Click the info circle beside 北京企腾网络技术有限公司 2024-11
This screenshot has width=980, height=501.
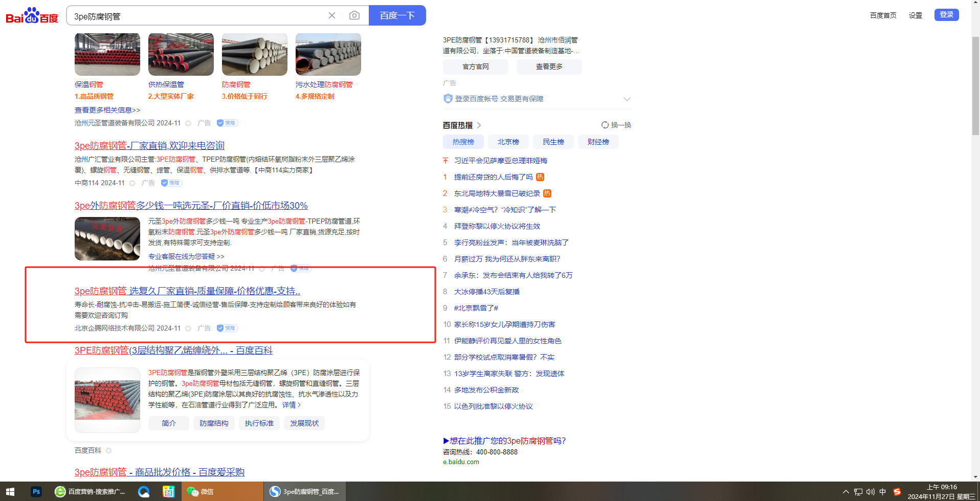click(x=188, y=329)
